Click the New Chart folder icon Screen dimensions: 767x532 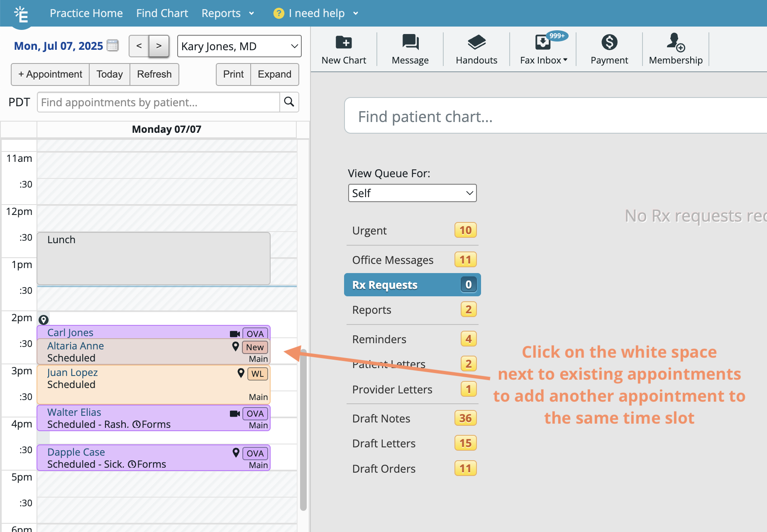344,42
